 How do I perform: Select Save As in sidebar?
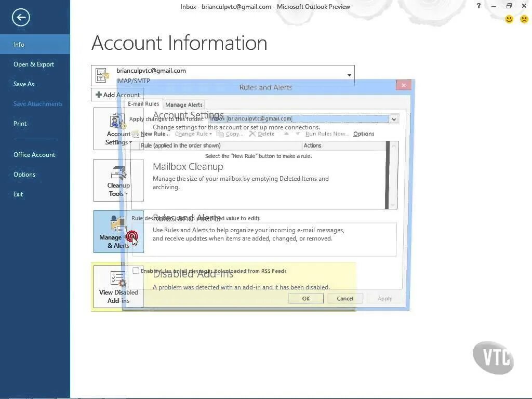click(24, 84)
